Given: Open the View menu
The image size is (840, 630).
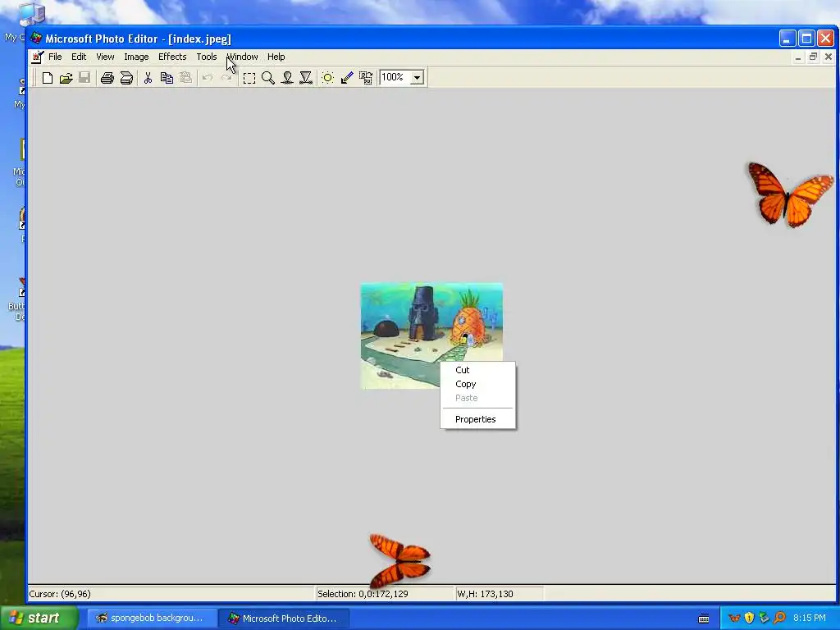Looking at the screenshot, I should point(105,57).
